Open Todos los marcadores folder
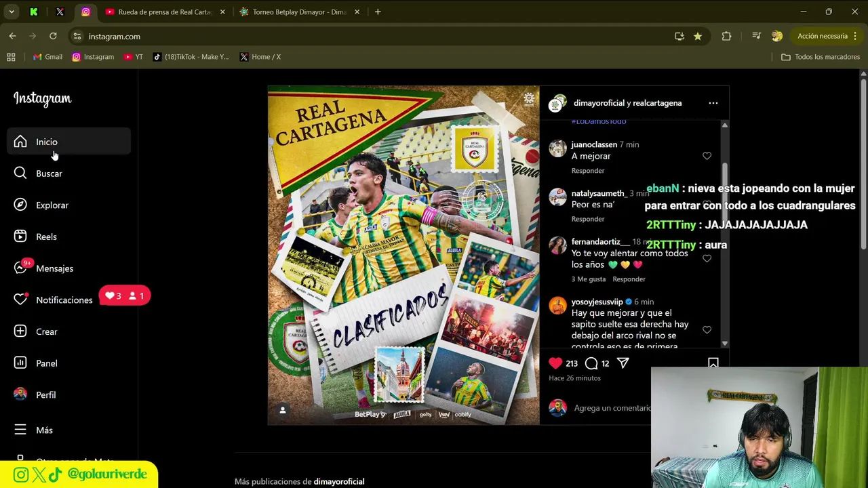This screenshot has width=868, height=488. pos(821,57)
